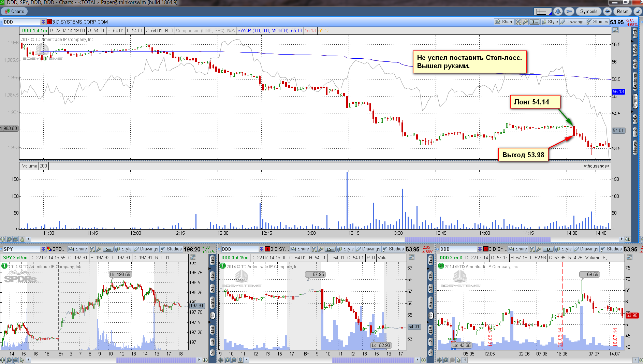Select the hand cursor tool on main chart

pyautogui.click(x=22, y=239)
